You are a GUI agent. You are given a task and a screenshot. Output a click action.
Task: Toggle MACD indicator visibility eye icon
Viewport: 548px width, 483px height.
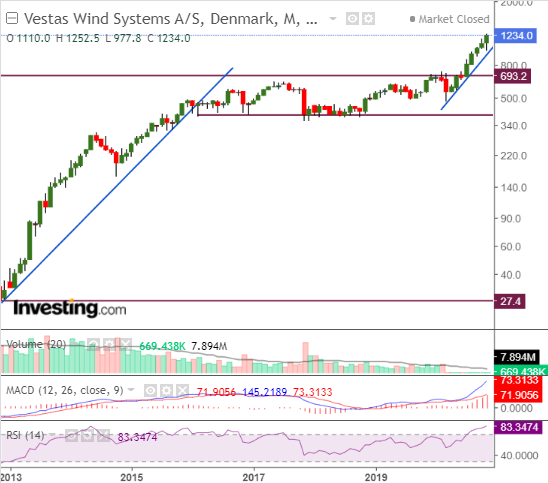150,390
